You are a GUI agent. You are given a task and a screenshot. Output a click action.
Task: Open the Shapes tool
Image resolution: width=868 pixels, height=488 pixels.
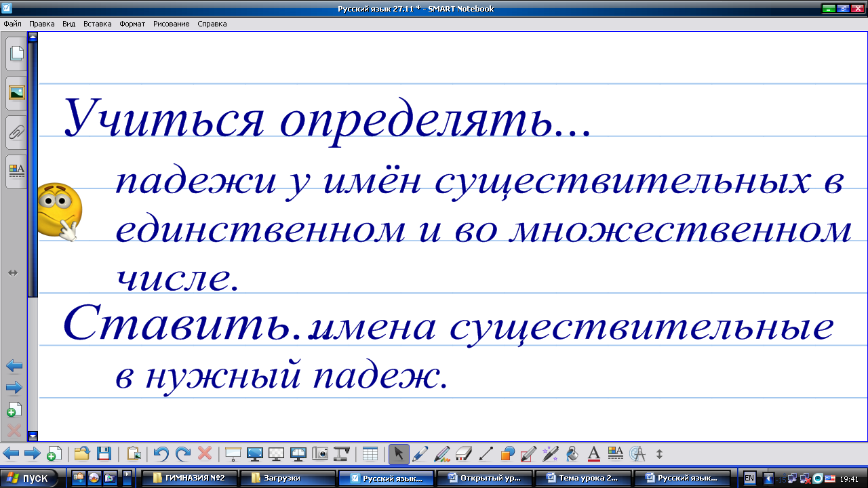(507, 453)
